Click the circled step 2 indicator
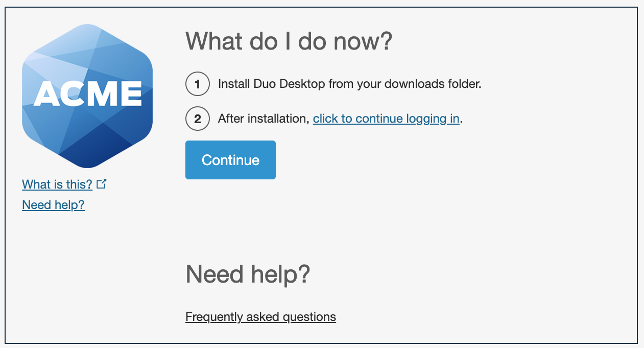The image size is (644, 348). coord(197,119)
